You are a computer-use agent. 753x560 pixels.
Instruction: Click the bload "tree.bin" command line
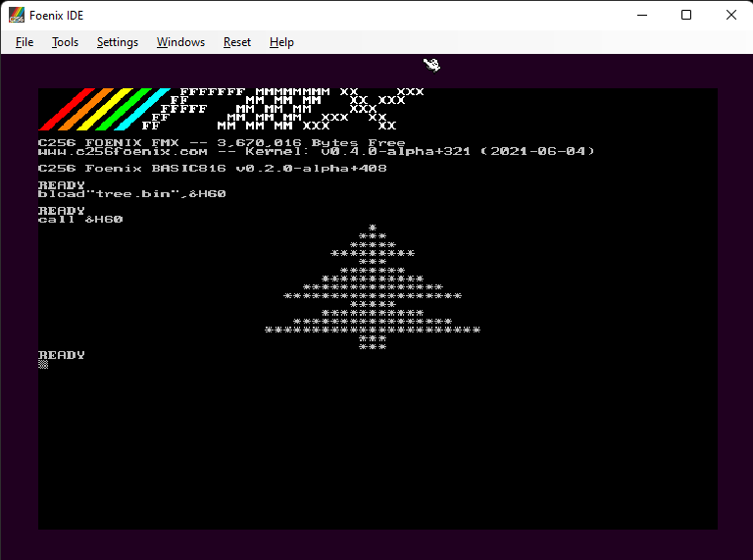[131, 193]
